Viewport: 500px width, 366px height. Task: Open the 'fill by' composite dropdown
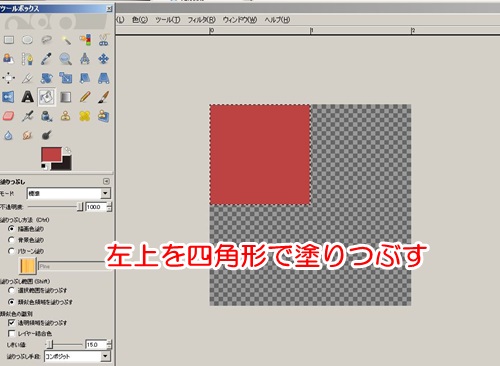(x=77, y=356)
